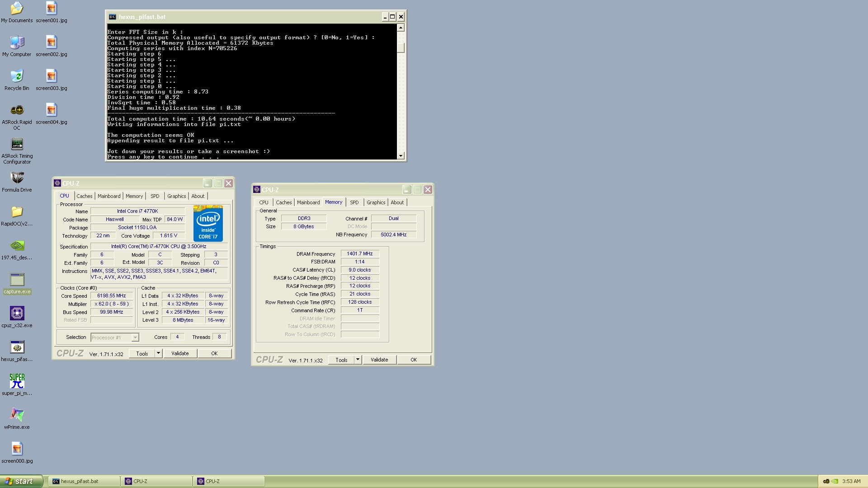The height and width of the screenshot is (488, 868).
Task: Click the right CPU-Z window title icon
Action: (x=257, y=189)
